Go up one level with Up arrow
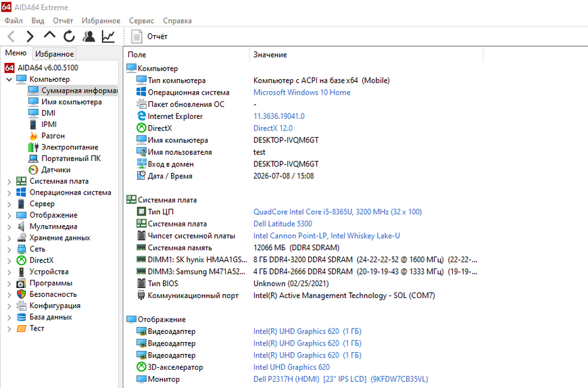588x388 pixels. tap(49, 36)
